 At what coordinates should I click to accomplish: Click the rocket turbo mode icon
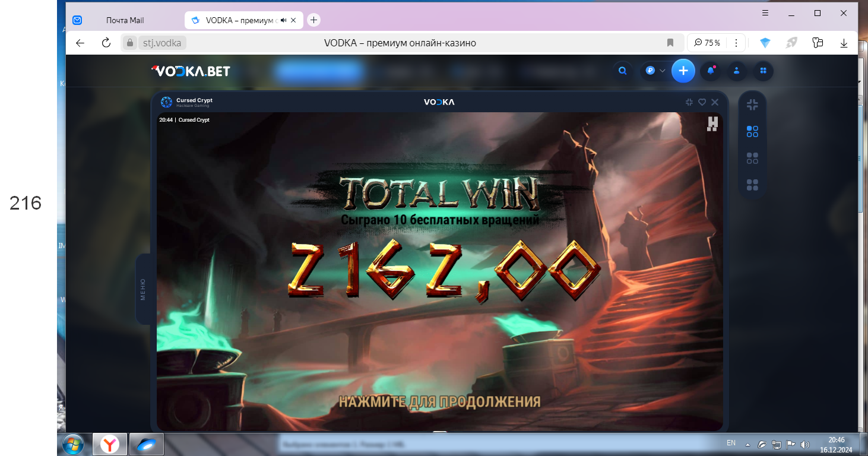click(791, 43)
